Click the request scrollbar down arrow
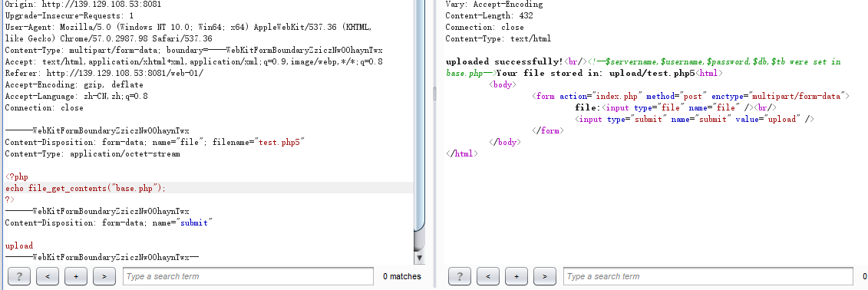Viewport: 868px width, 290px height. [419, 258]
